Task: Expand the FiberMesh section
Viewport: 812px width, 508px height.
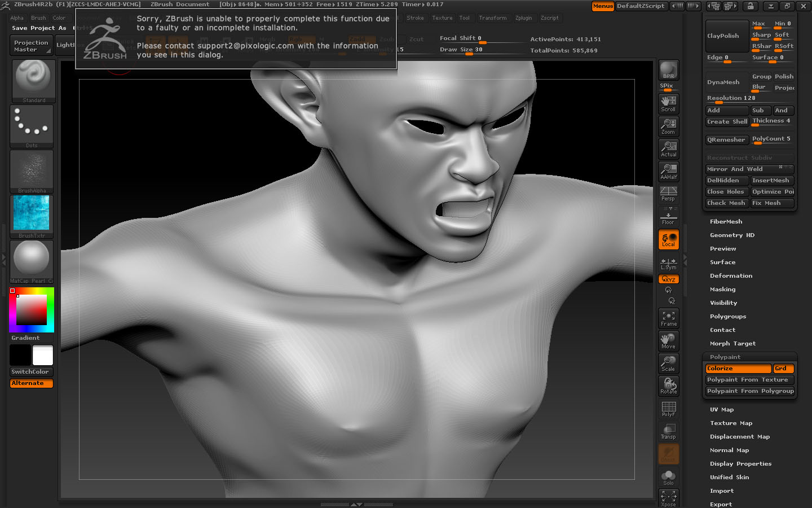Action: tap(726, 222)
